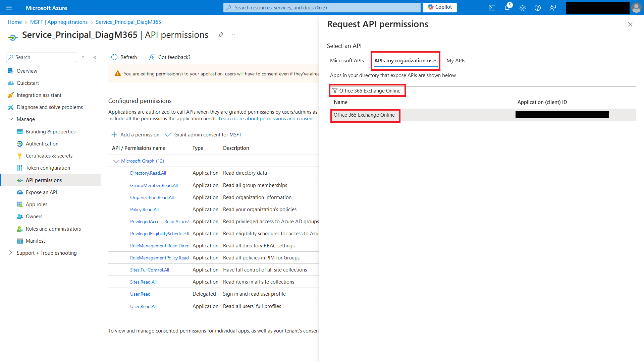Viewport: 644px width, 362px height.
Task: Select Office 365 Exchange Online result
Action: coord(364,115)
